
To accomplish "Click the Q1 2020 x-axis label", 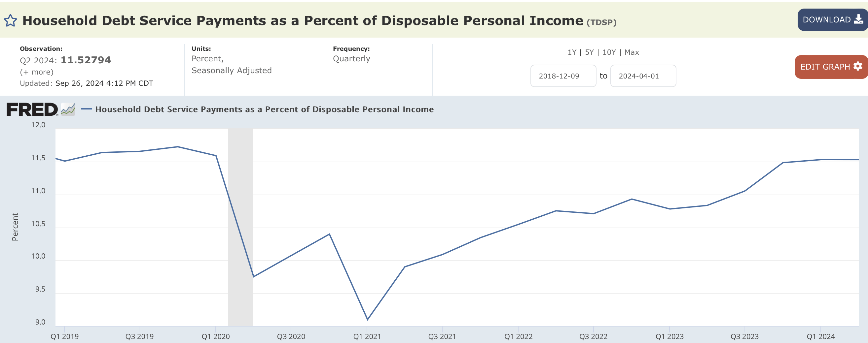I will coord(216,336).
